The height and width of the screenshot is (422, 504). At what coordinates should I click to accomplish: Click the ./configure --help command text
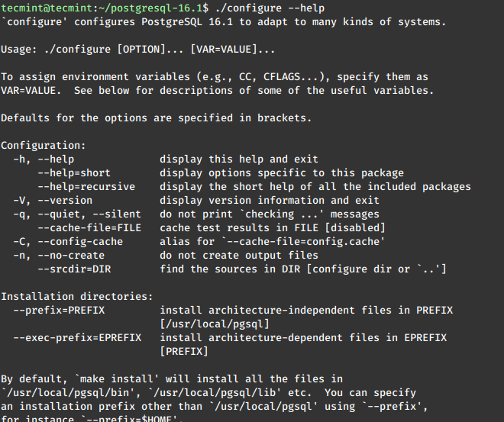coord(270,8)
